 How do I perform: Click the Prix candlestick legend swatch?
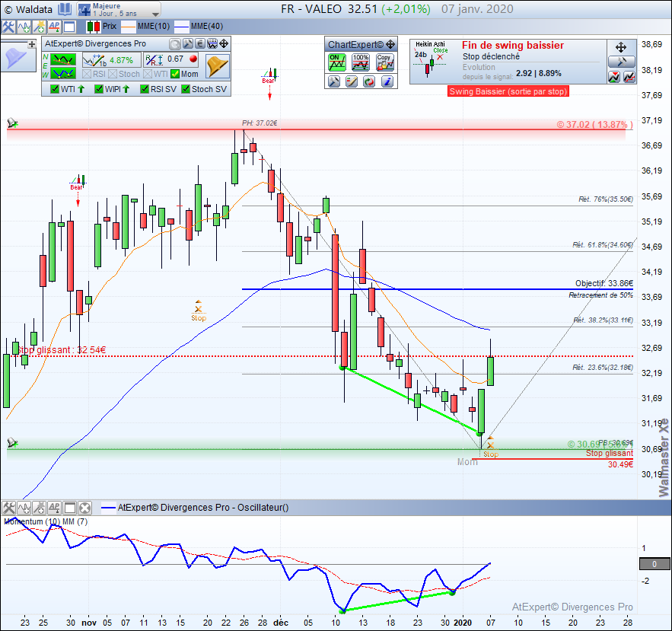94,27
